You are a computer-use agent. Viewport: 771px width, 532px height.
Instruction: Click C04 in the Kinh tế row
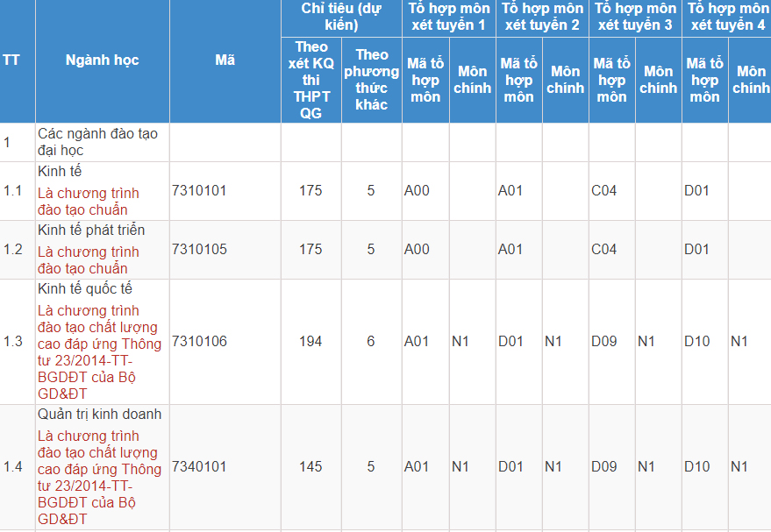pyautogui.click(x=603, y=190)
